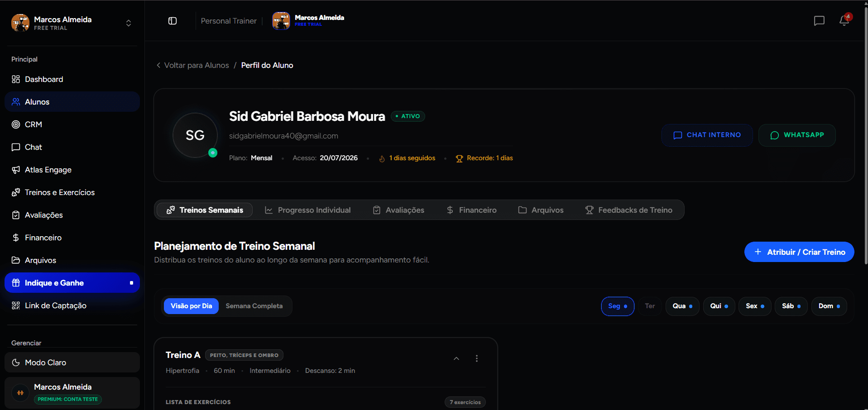Toggle the sidebar collapse icon
The height and width of the screenshot is (410, 868).
[173, 21]
